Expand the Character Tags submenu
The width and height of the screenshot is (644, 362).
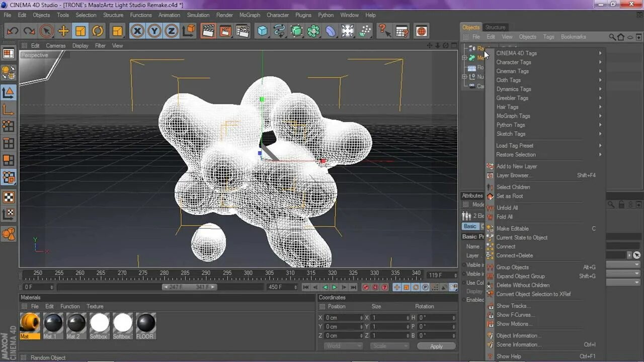(546, 62)
